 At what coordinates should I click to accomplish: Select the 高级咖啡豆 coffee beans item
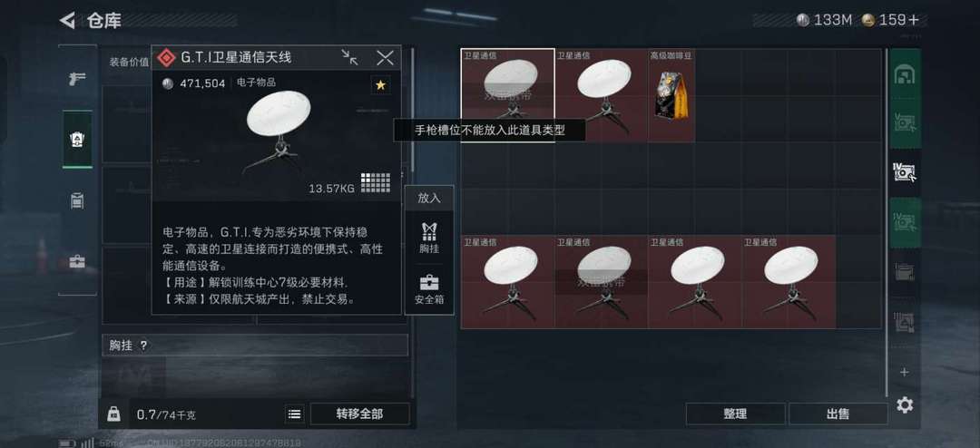(671, 95)
